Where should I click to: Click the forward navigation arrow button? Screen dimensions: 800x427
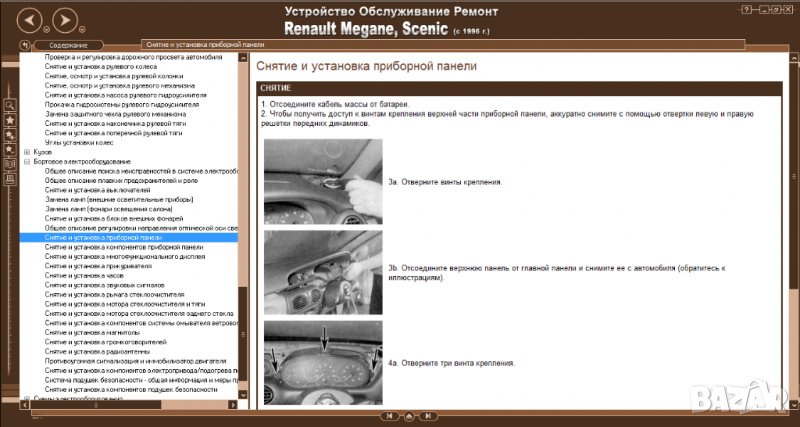click(62, 18)
